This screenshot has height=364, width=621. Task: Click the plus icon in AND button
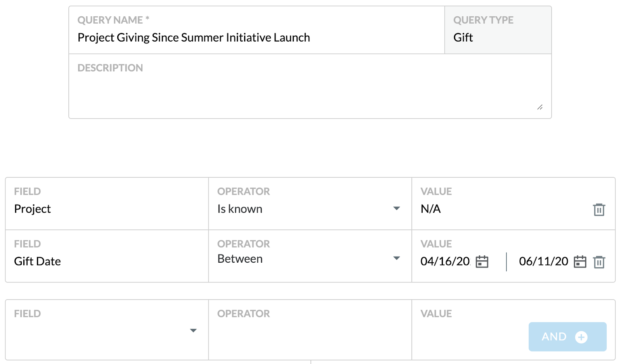(581, 337)
